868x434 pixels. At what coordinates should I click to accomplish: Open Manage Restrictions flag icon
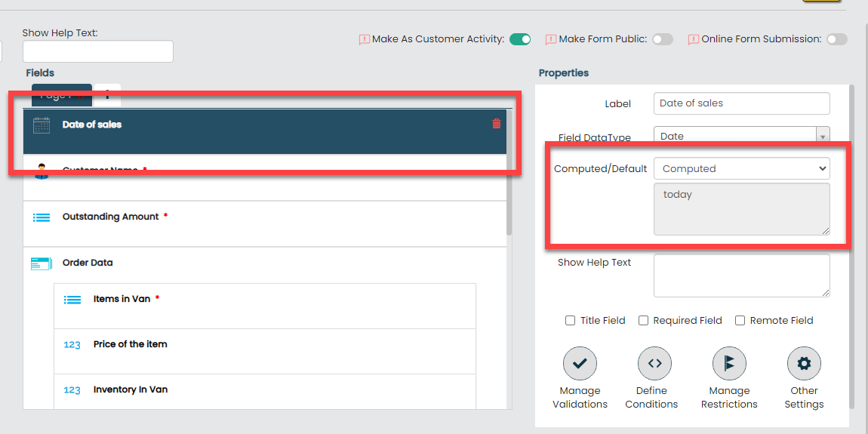tap(729, 364)
